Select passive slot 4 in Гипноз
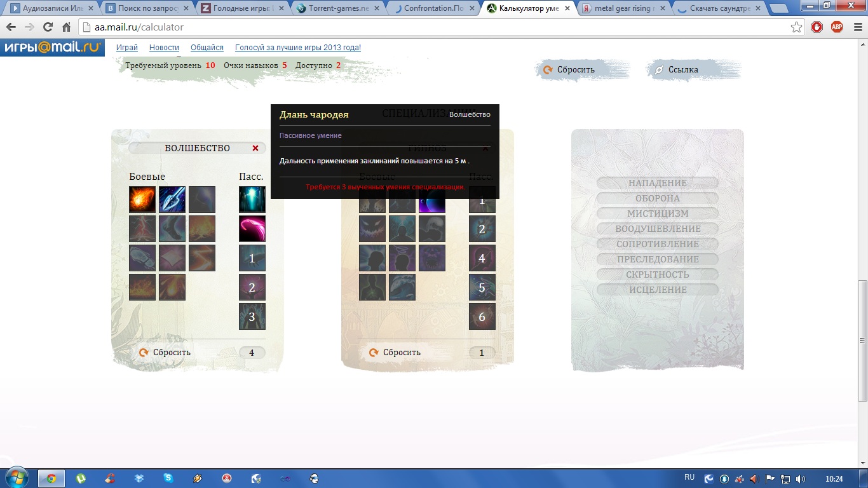This screenshot has width=868, height=488. coord(482,258)
